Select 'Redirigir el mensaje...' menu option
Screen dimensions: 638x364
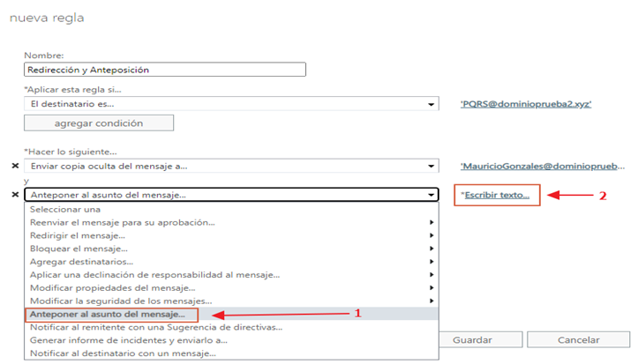click(x=79, y=235)
